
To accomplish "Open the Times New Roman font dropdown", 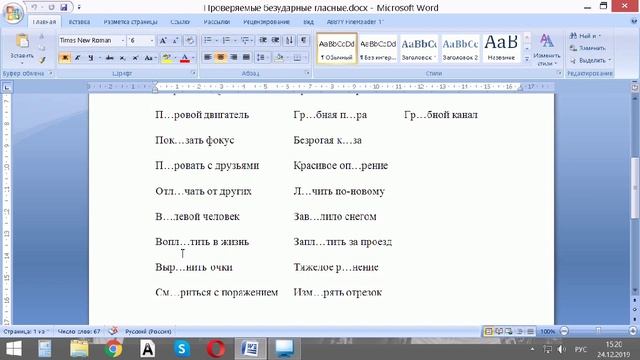I will click(122, 40).
